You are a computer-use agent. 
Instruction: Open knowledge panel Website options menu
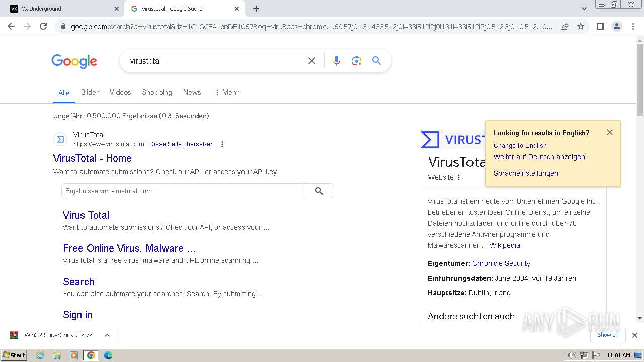point(459,177)
